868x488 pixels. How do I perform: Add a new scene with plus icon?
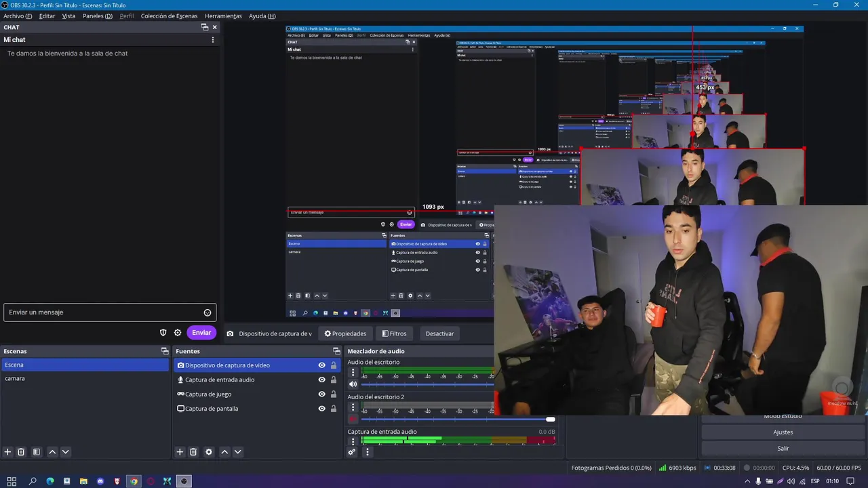tap(8, 452)
